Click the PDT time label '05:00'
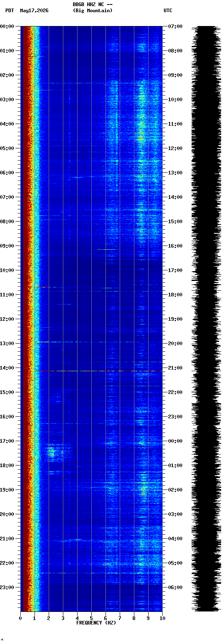The image size is (224, 644). click(7, 148)
